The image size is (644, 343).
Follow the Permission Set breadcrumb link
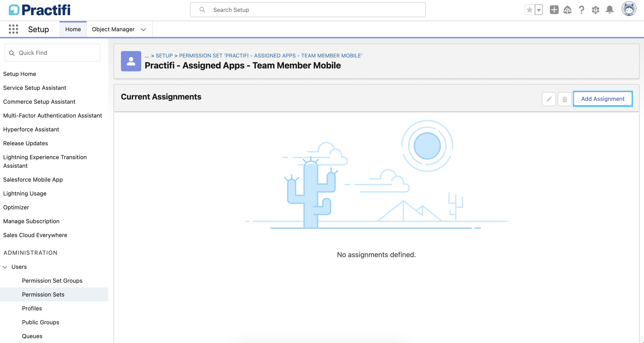point(271,55)
